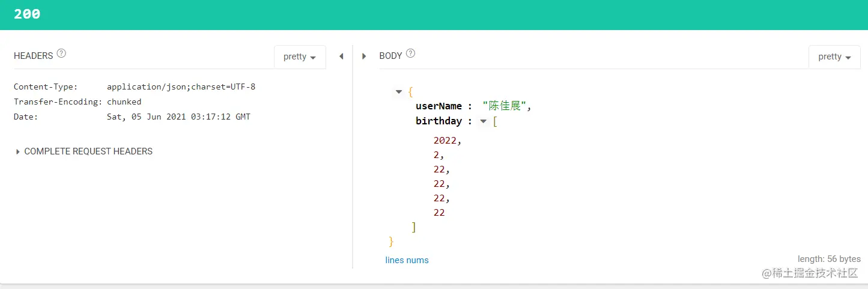
Task: Click the 200 status code
Action: (x=27, y=14)
